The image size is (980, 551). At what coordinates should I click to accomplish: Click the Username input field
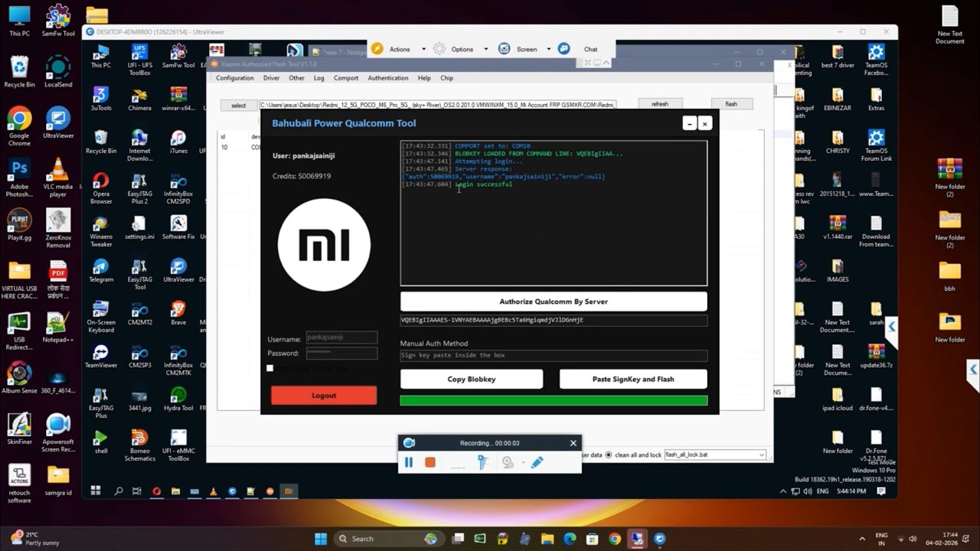[341, 337]
